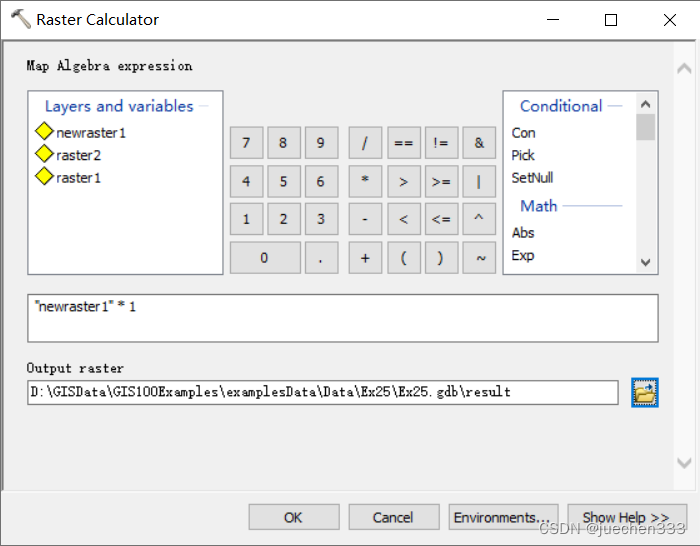700x546 pixels.
Task: Click the Boolean AND & operator
Action: click(x=479, y=143)
